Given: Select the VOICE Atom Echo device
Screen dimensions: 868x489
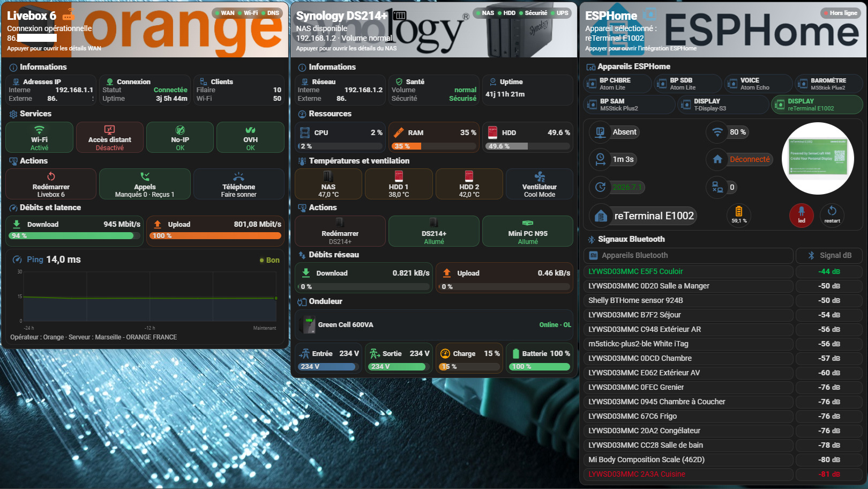Looking at the screenshot, I should 758,84.
